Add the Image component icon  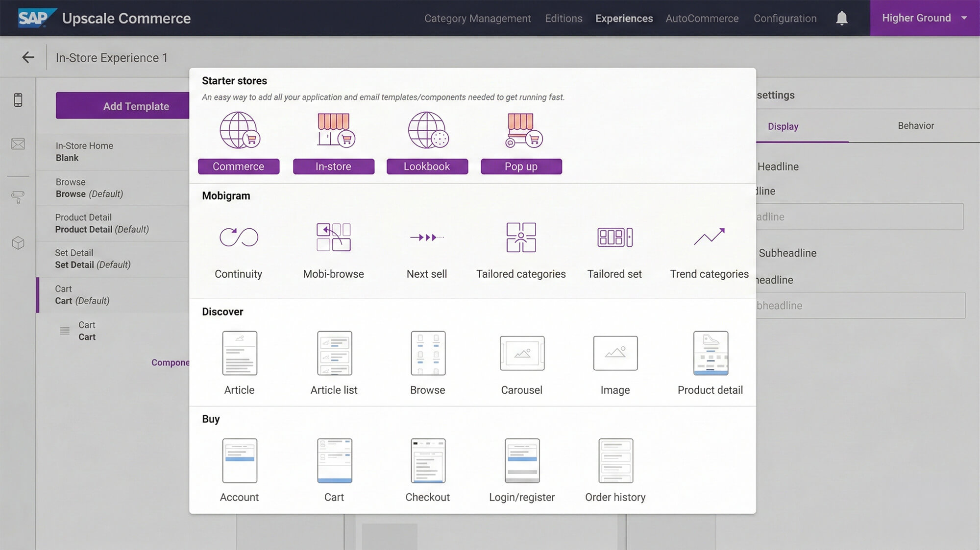615,353
